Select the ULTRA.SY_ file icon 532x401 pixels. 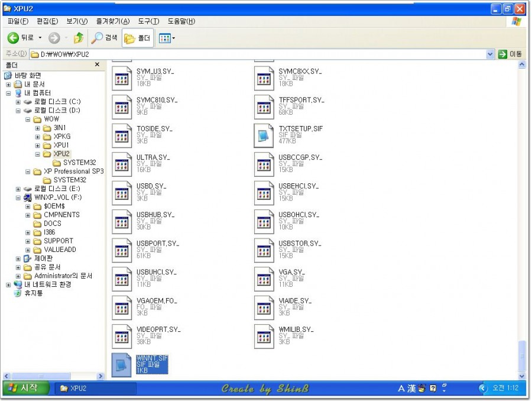point(122,164)
